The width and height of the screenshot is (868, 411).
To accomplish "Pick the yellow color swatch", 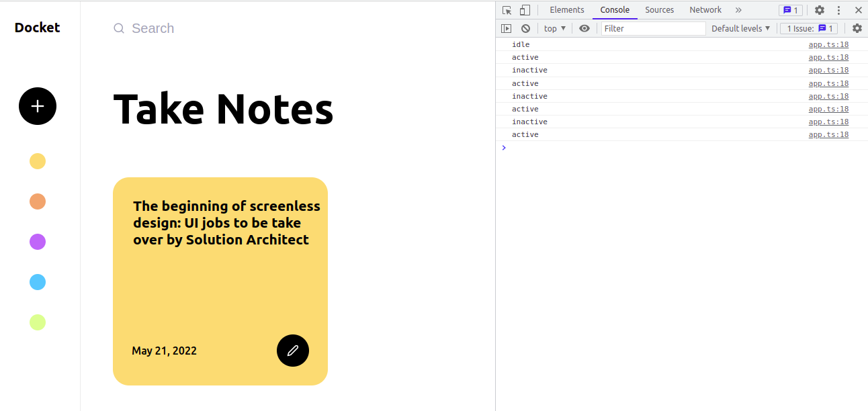I will [38, 161].
